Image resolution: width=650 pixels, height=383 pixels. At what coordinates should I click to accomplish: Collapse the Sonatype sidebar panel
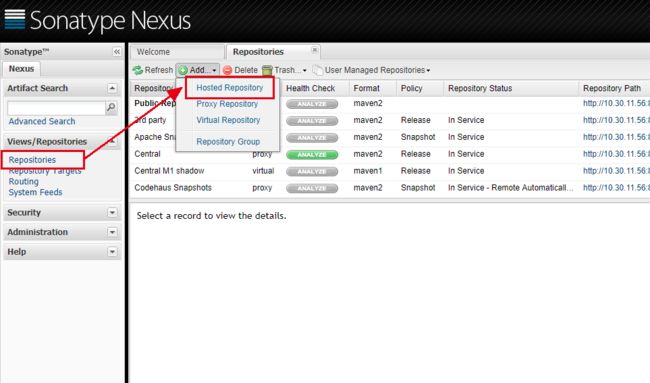click(x=117, y=52)
